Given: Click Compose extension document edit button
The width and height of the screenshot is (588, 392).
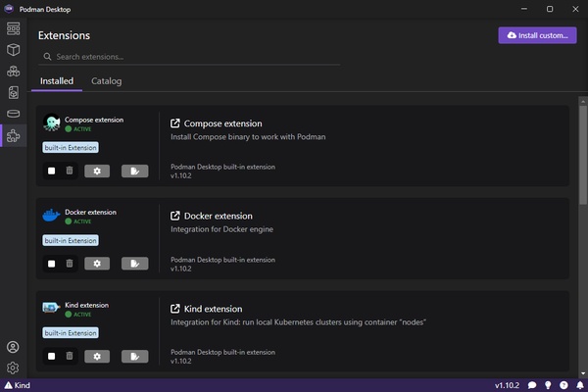Looking at the screenshot, I should [134, 171].
